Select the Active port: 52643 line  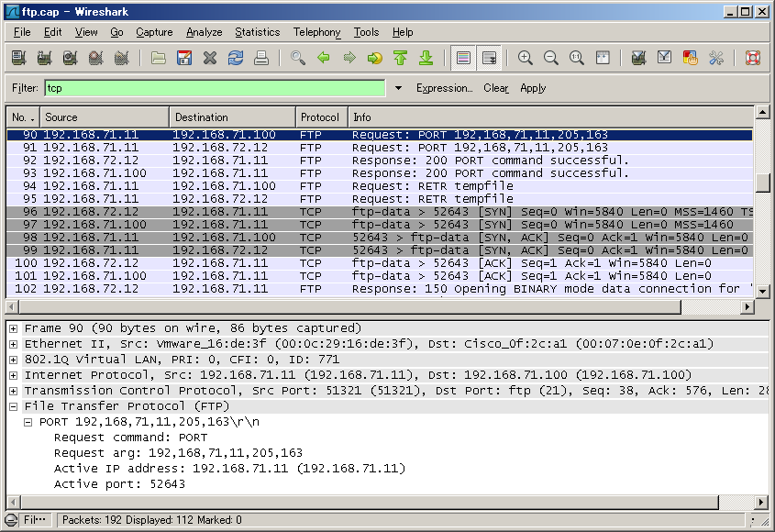point(119,484)
